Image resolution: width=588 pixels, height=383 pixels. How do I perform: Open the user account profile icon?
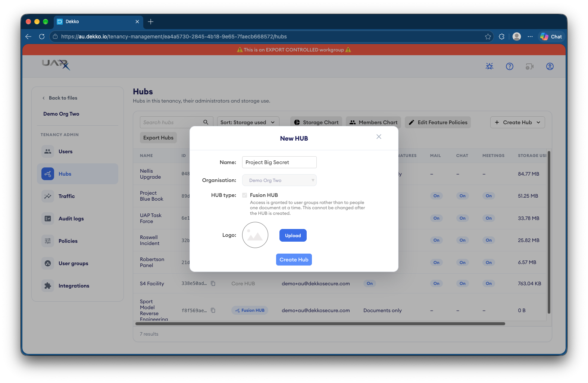point(550,66)
